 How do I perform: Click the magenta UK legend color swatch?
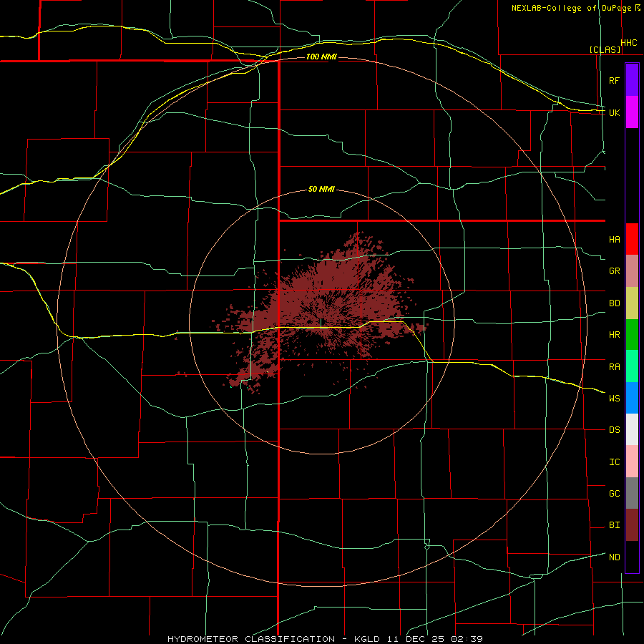632,112
